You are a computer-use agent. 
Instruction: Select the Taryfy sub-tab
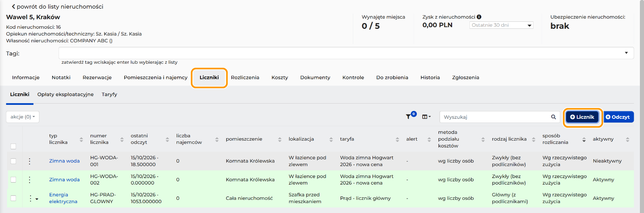pyautogui.click(x=110, y=94)
